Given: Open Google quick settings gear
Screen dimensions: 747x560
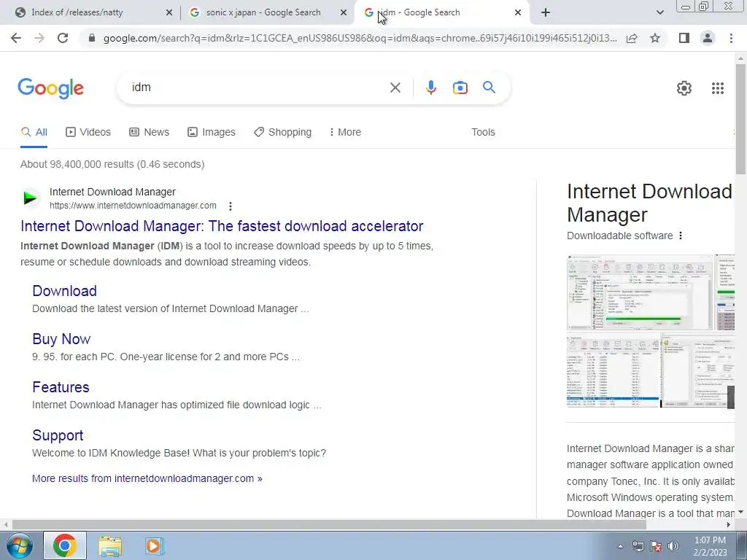Looking at the screenshot, I should click(684, 88).
